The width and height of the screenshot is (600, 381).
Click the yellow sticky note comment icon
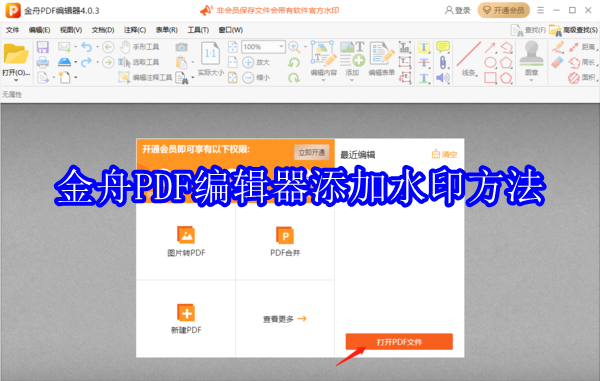[x=443, y=47]
